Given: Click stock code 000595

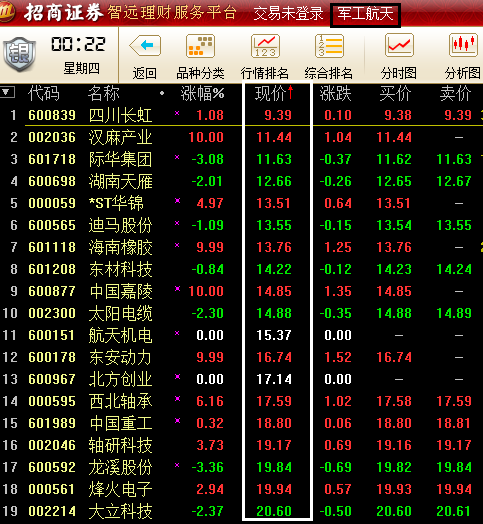Looking at the screenshot, I should point(52,401).
